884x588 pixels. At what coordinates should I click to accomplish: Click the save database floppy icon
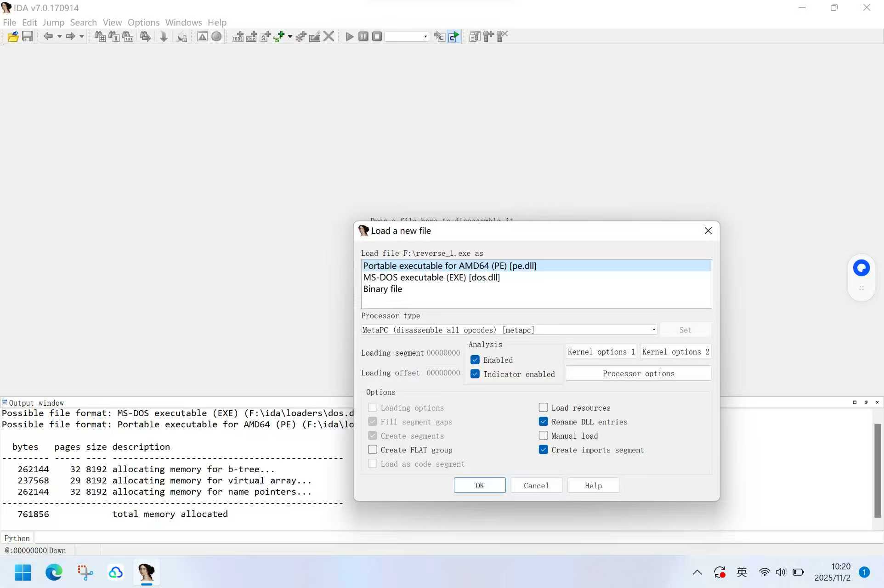(28, 37)
